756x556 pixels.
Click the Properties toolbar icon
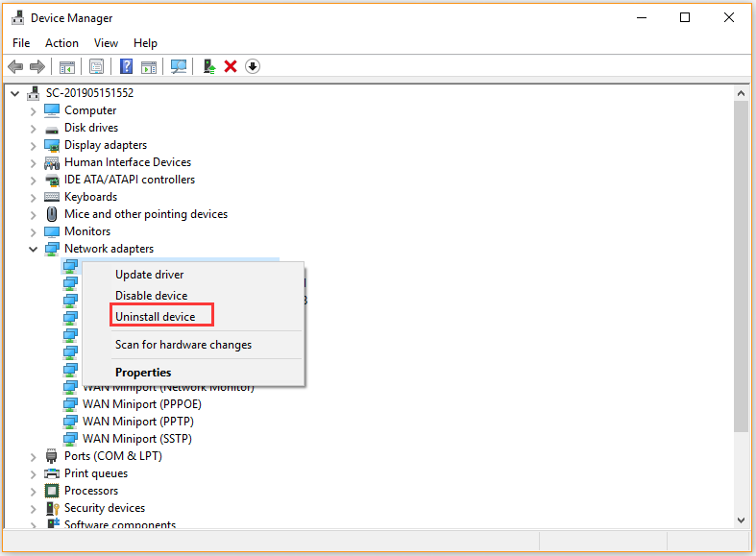point(96,66)
